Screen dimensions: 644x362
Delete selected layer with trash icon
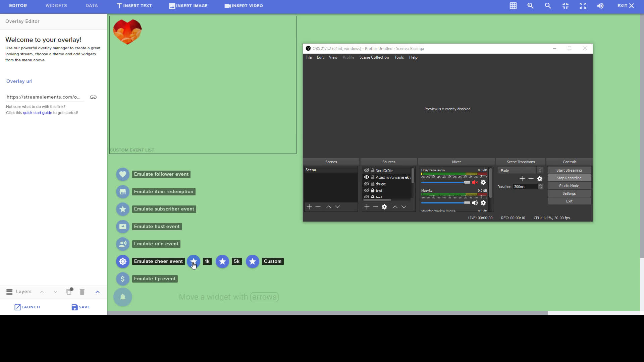pos(82,292)
